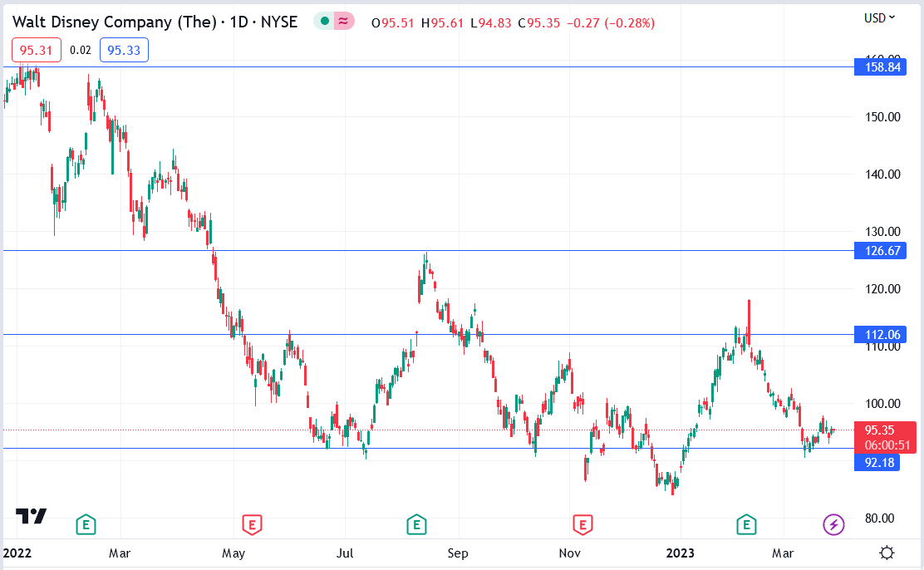The width and height of the screenshot is (924, 570).
Task: Click the Sep time axis label
Action: [458, 553]
